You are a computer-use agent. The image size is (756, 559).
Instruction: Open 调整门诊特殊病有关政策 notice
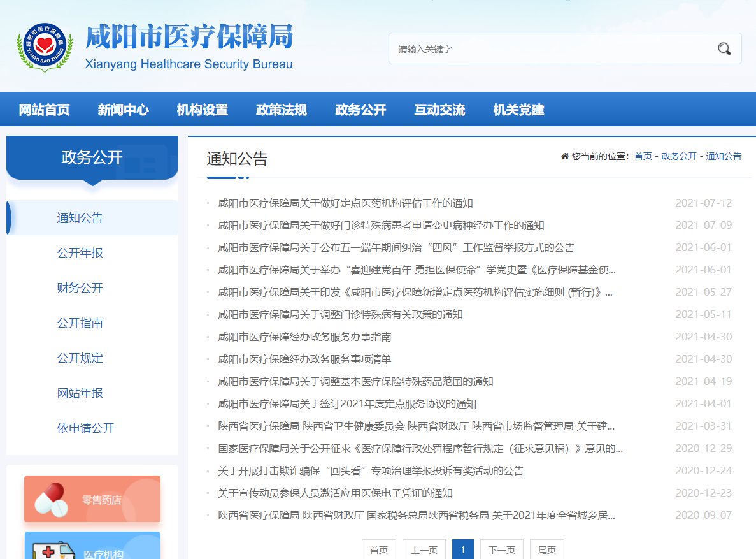pyautogui.click(x=340, y=315)
